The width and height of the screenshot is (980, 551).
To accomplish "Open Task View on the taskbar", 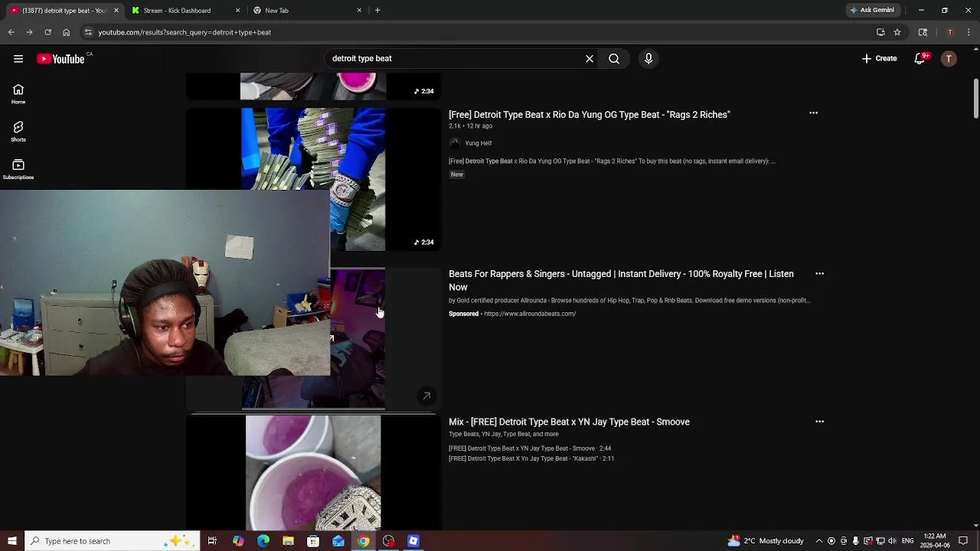I will pyautogui.click(x=212, y=541).
